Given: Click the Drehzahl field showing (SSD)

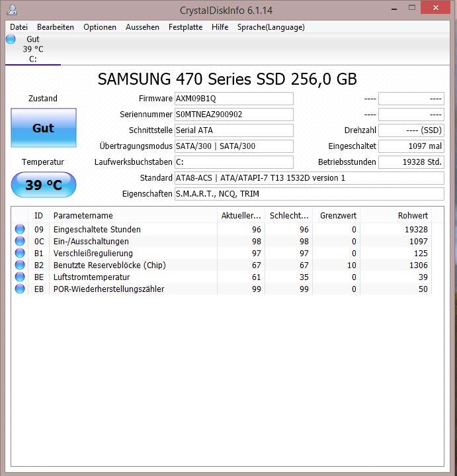Looking at the screenshot, I should pyautogui.click(x=411, y=130).
